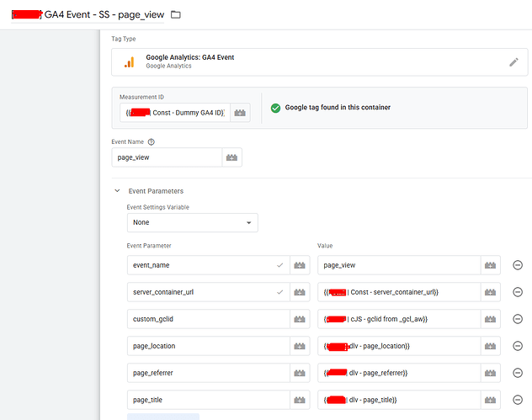Open variable picker beside page_title parameter

coord(300,400)
